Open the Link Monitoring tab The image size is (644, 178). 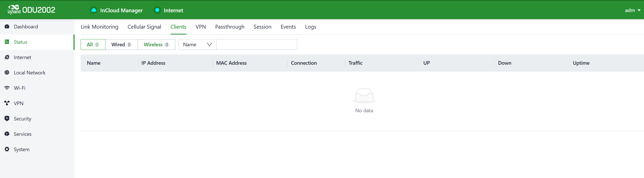click(x=99, y=27)
